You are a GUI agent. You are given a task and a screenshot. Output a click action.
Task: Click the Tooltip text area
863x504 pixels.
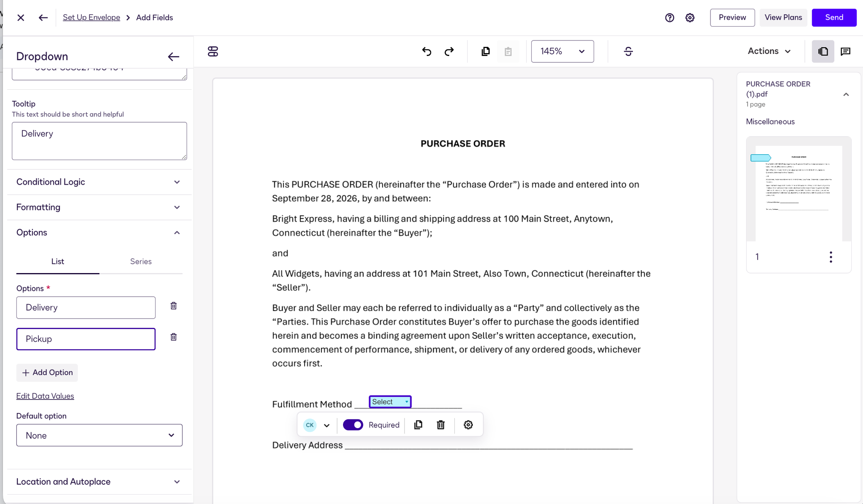(x=99, y=141)
